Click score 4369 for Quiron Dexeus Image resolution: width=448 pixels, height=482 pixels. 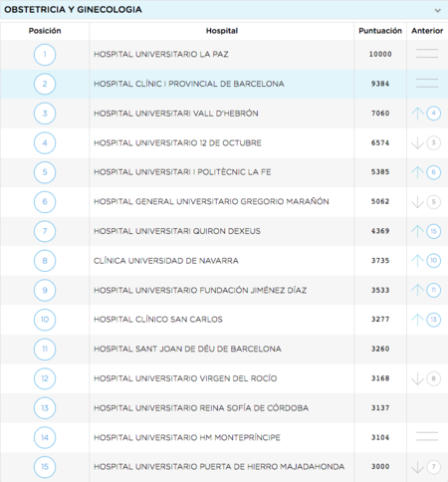pyautogui.click(x=380, y=231)
